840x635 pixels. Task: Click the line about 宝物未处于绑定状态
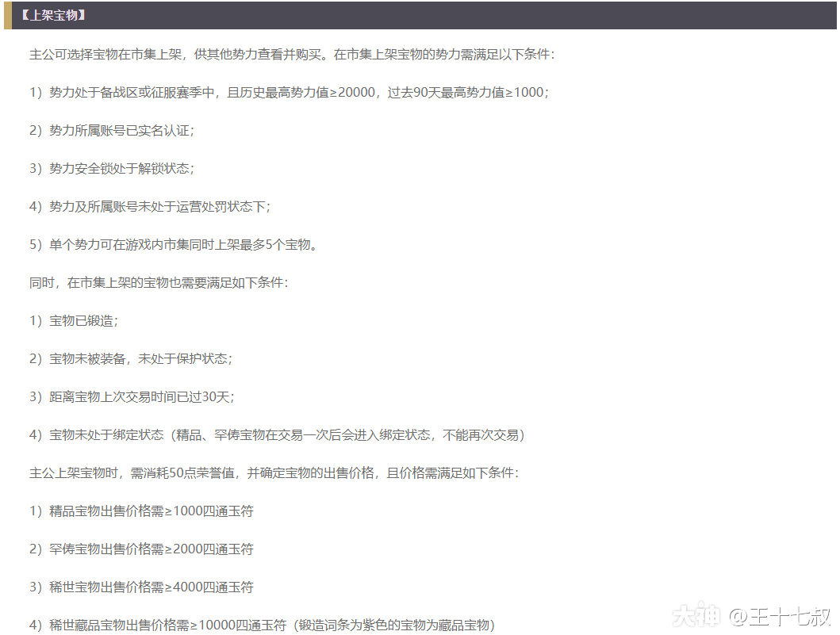[x=277, y=435]
